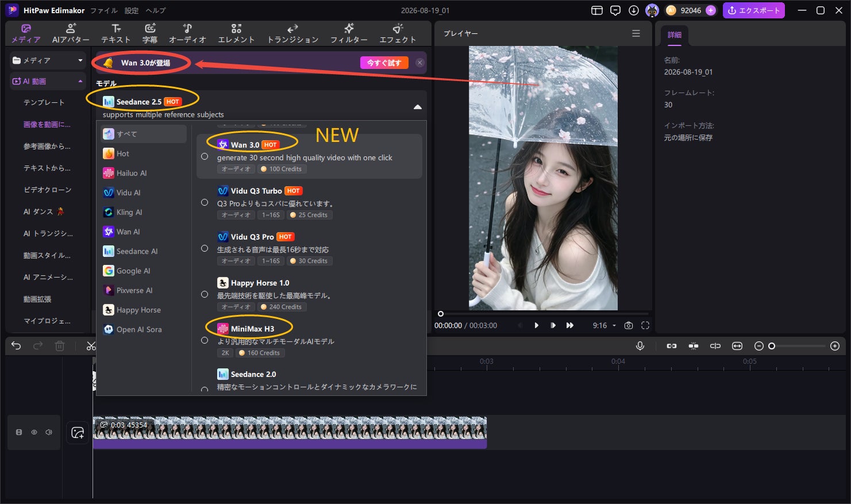This screenshot has width=851, height=504.
Task: Take a snapshot with the camera icon
Action: pos(629,325)
